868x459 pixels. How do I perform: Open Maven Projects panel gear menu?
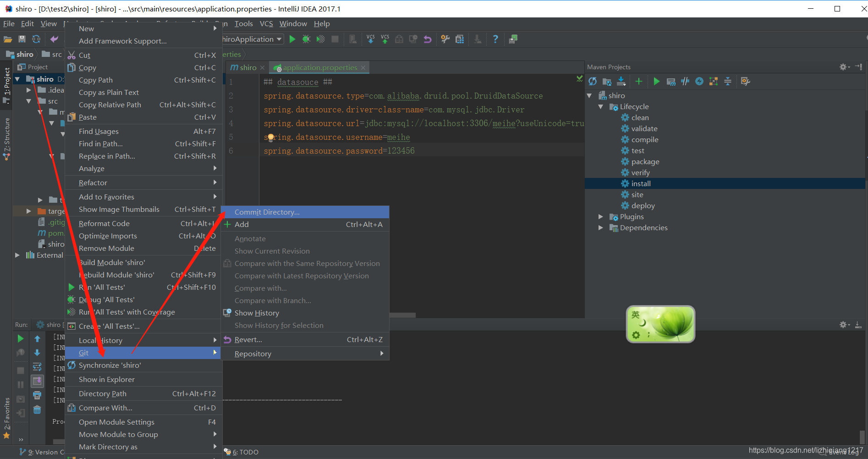[844, 67]
